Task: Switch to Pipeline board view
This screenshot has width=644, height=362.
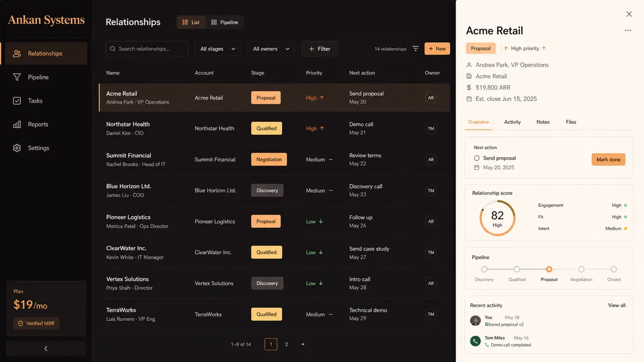Action: 225,23
